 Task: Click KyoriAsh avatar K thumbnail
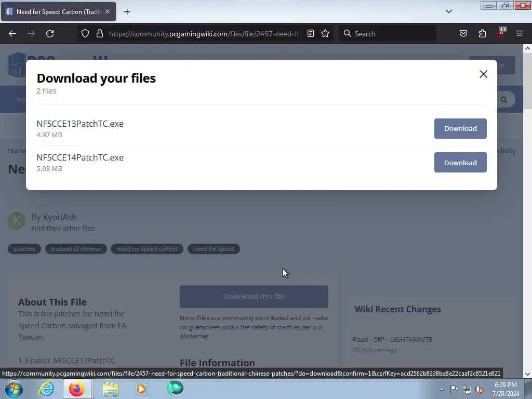(x=17, y=221)
